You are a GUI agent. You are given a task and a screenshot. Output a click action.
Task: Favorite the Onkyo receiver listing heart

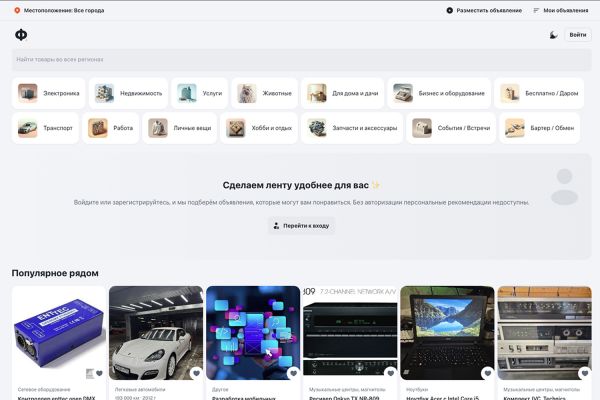391,373
